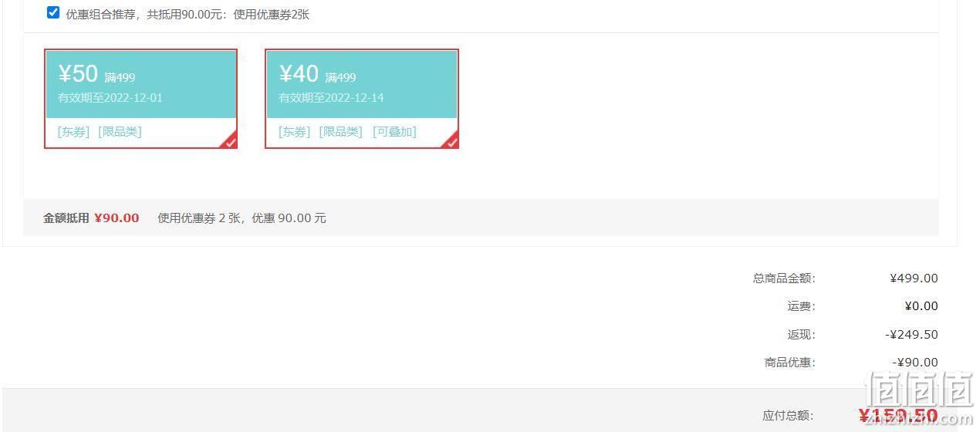This screenshot has width=980, height=432.
Task: Click [限品类] tag on the ¥50 coupon
Action: click(x=120, y=132)
